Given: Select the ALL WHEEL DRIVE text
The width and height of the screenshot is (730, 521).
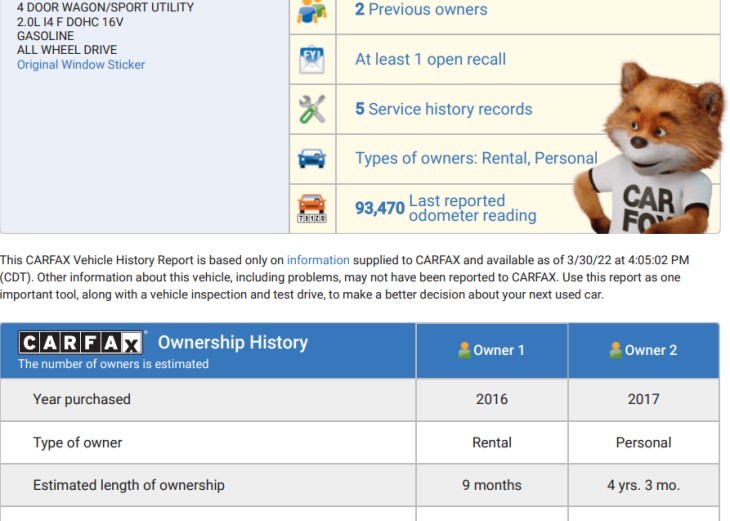Looking at the screenshot, I should tap(67, 50).
